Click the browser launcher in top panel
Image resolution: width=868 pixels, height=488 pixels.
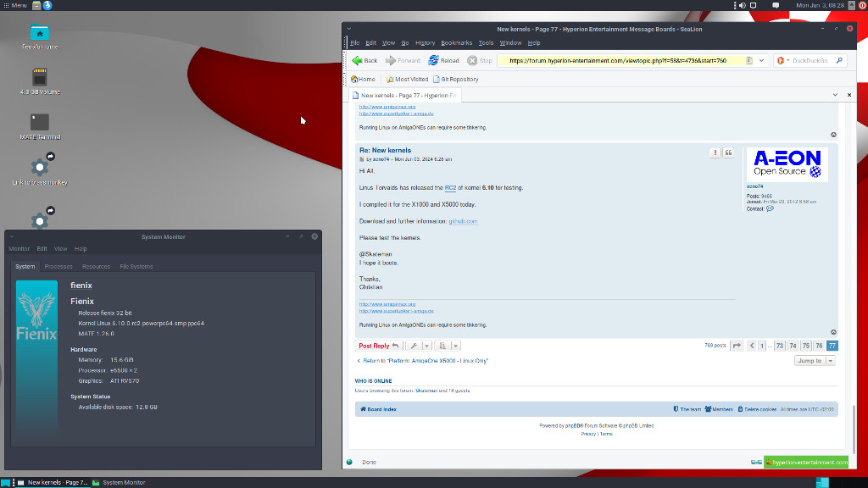click(47, 5)
